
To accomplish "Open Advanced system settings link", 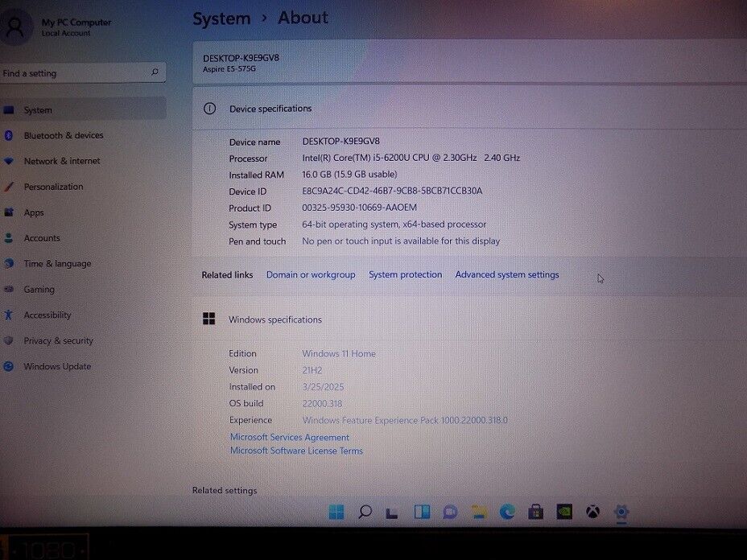I will coord(507,274).
